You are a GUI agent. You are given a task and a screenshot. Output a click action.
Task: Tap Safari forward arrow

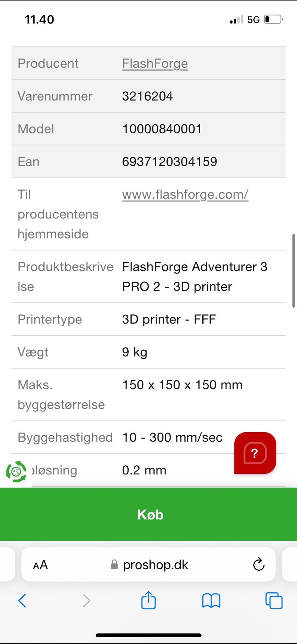86,601
